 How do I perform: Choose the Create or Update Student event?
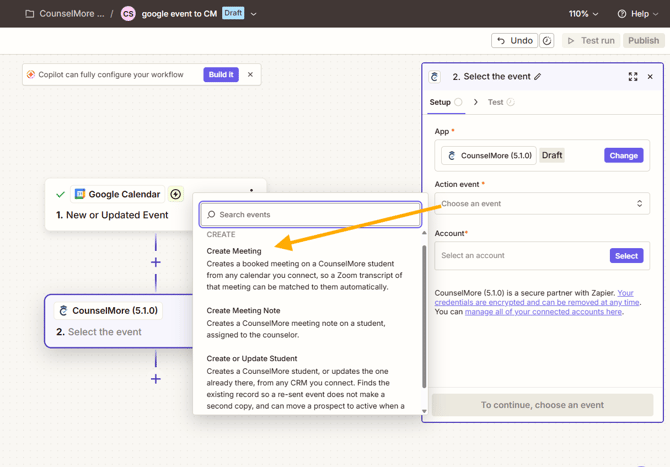pos(304,382)
